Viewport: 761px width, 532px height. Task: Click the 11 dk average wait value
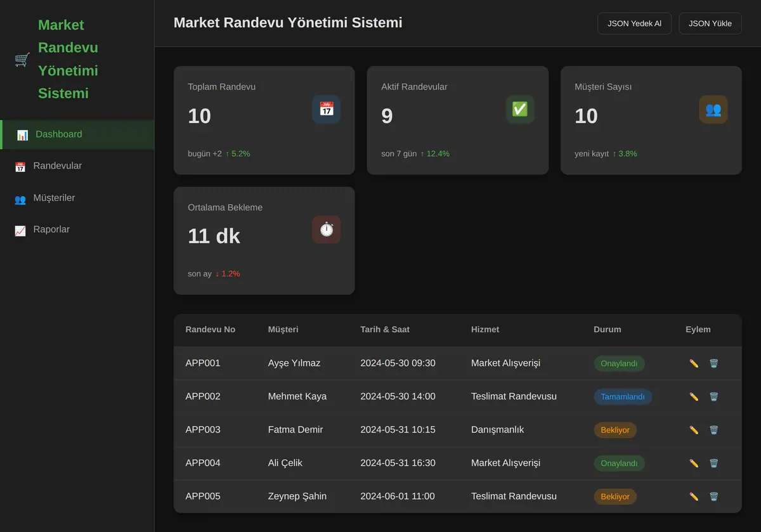pos(214,237)
